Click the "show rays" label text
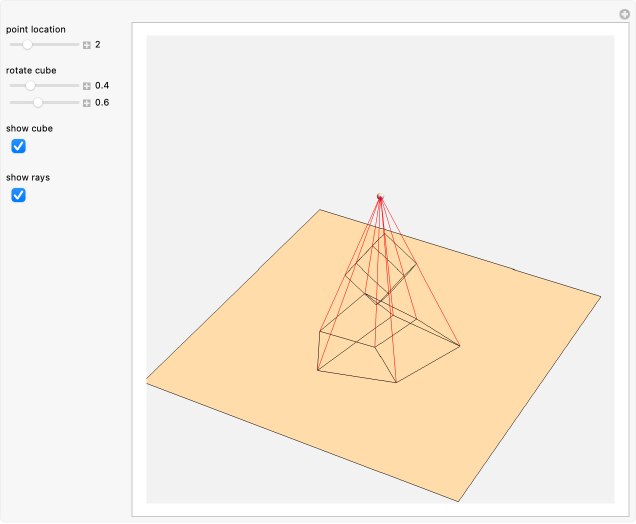 pos(28,177)
